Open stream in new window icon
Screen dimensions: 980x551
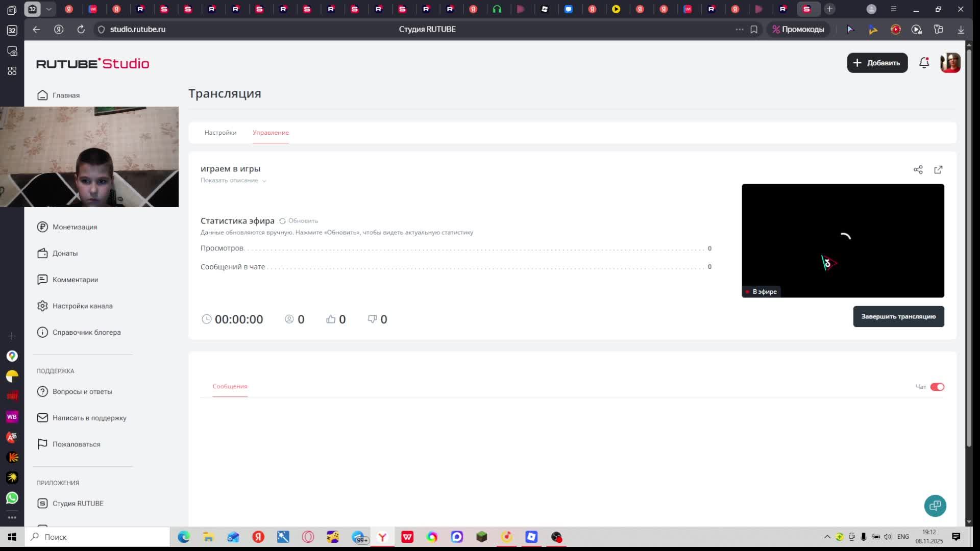[938, 170]
